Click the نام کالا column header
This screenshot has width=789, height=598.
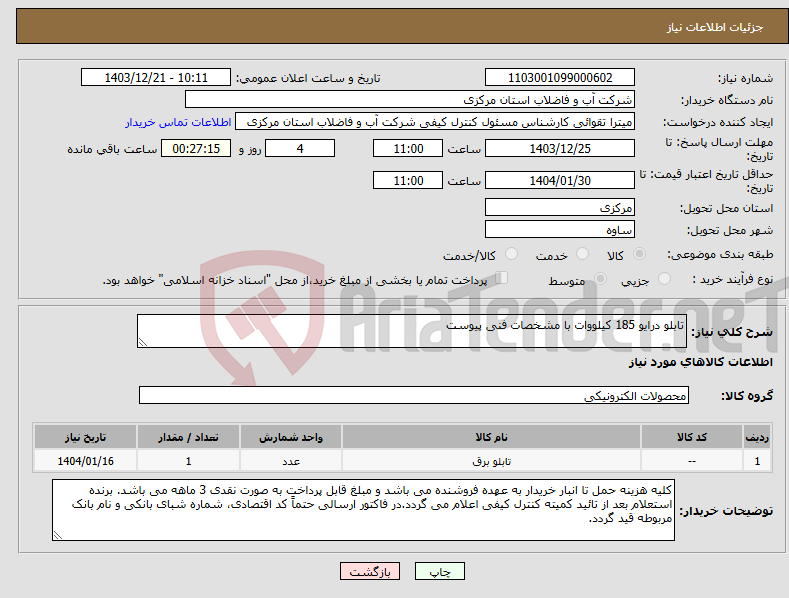(x=491, y=437)
